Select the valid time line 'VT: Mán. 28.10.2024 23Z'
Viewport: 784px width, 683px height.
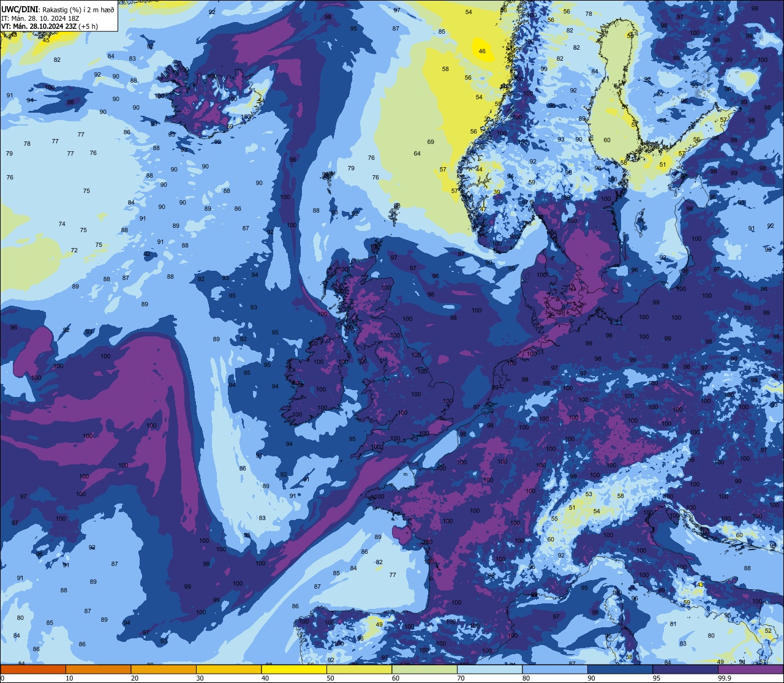tap(39, 26)
